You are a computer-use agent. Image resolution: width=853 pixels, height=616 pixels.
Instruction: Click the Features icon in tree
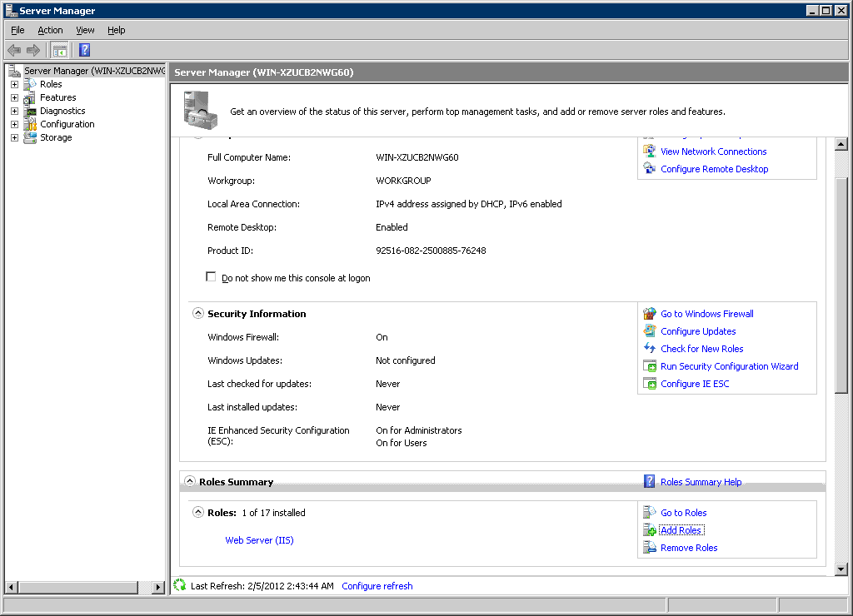point(30,98)
